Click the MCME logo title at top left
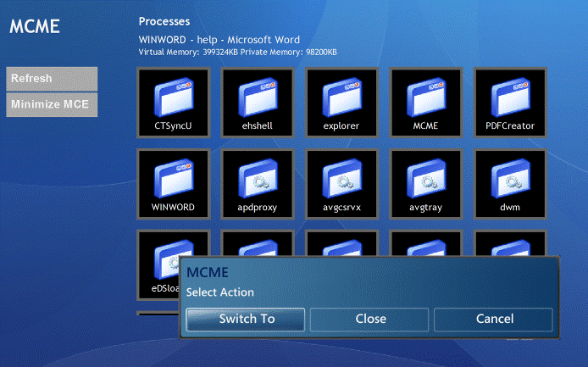588x367 pixels. tap(35, 26)
